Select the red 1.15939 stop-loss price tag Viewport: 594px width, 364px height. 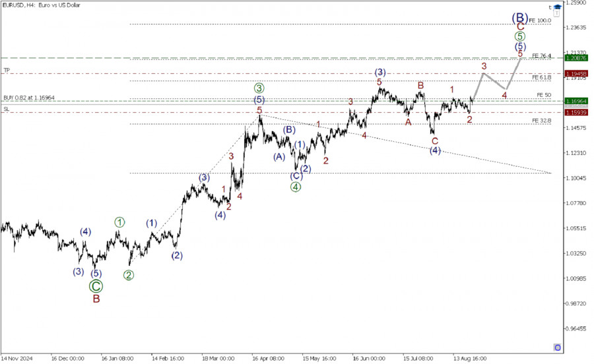click(576, 112)
